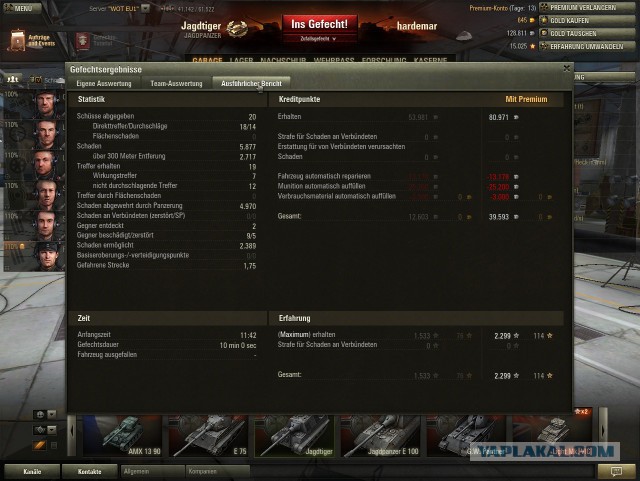Open the GARAGE menu tab
The height and width of the screenshot is (481, 640).
(x=207, y=60)
